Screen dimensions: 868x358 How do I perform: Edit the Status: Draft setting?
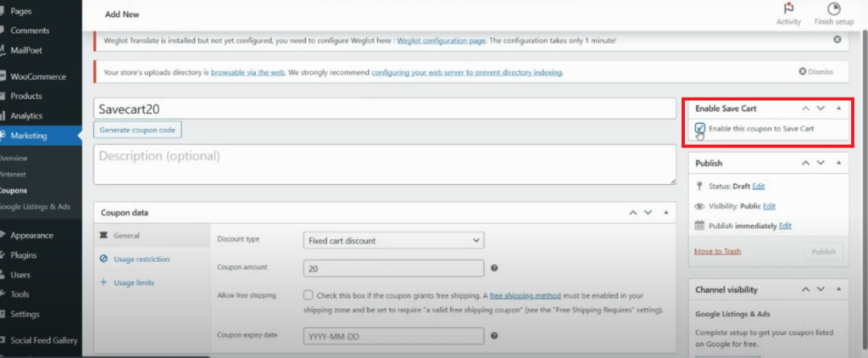point(759,186)
